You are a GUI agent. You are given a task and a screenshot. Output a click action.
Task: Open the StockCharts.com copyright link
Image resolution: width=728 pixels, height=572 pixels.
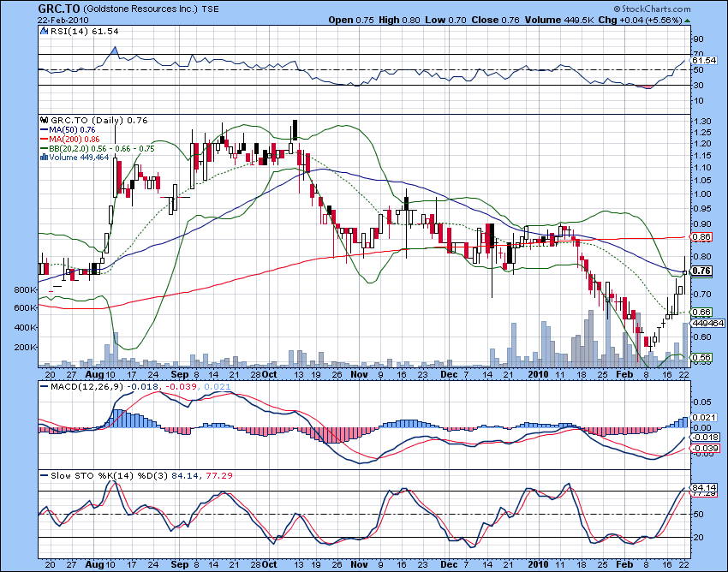[x=652, y=9]
